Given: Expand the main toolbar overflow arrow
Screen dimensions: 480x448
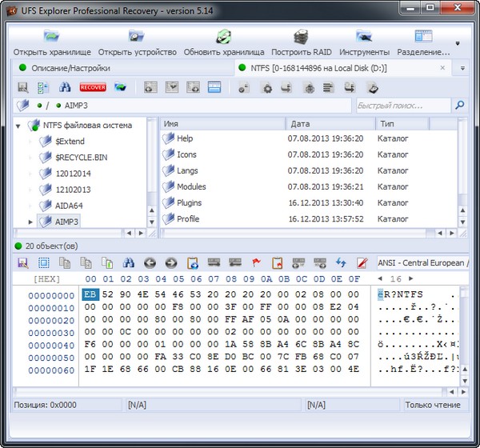Looking at the screenshot, I should [x=458, y=44].
